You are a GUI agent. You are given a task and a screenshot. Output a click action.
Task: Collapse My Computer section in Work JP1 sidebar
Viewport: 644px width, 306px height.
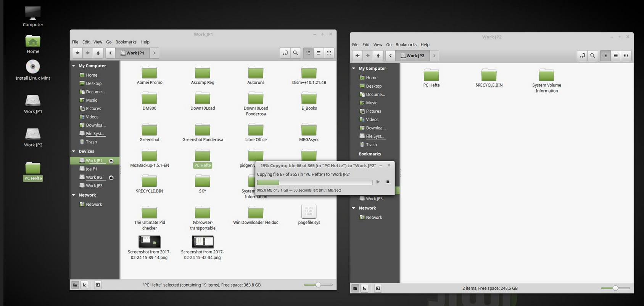click(74, 66)
